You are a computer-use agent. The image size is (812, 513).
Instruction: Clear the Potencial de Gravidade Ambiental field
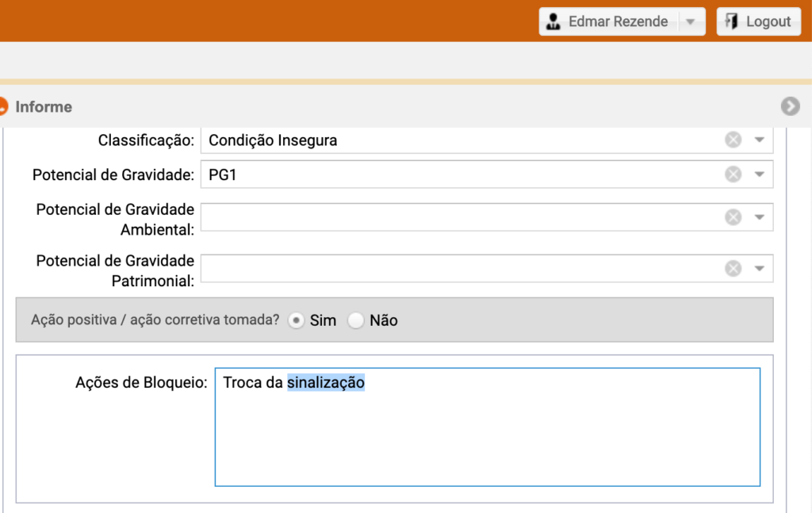click(x=733, y=217)
